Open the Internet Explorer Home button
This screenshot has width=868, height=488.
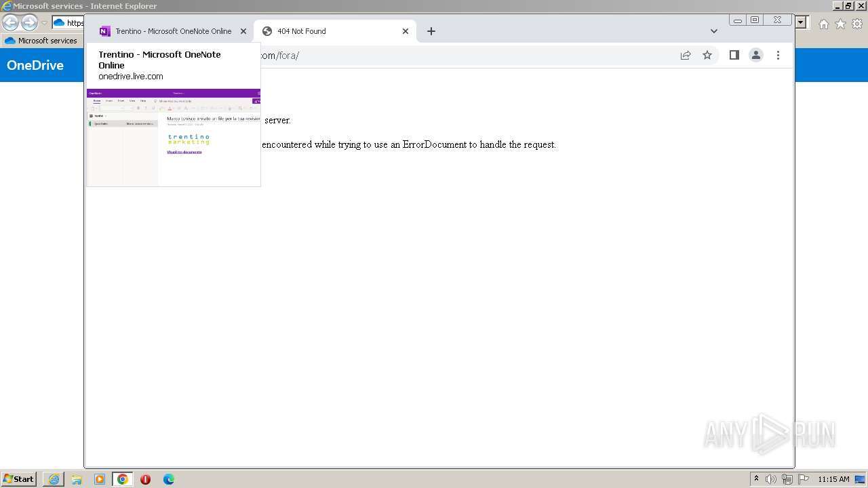pyautogui.click(x=823, y=24)
